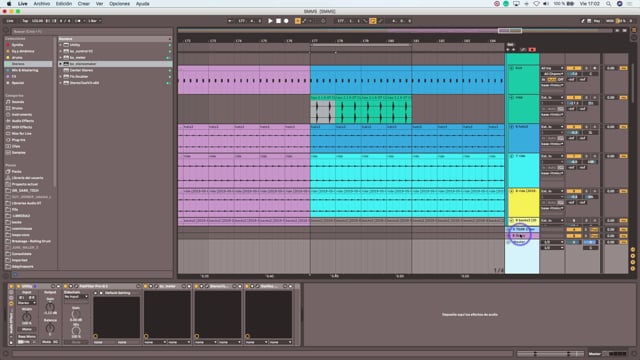640x360 pixels.
Task: Start playback with the Play button
Action: click(270, 21)
